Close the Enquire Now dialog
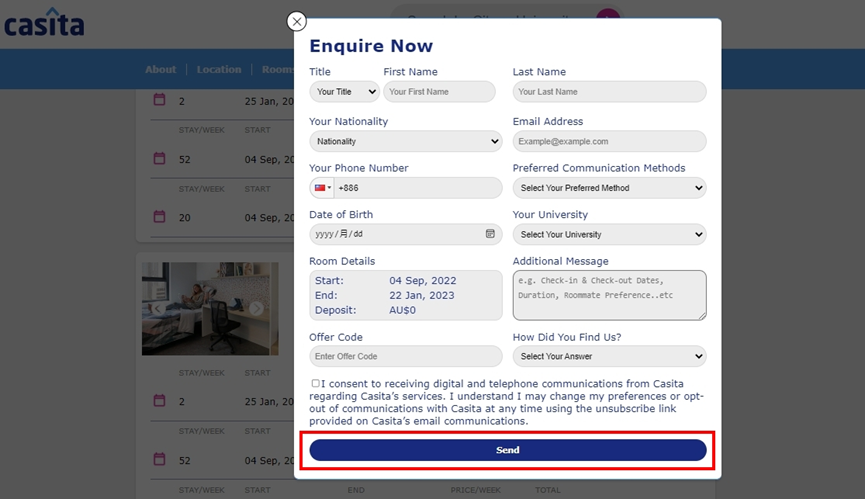 coord(296,21)
